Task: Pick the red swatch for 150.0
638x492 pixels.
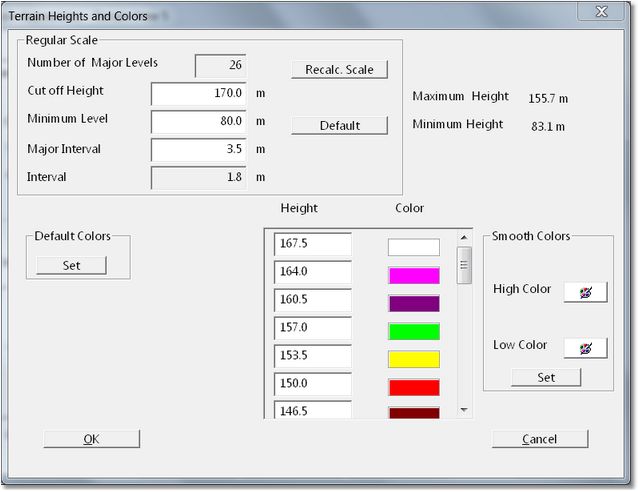Action: tap(414, 387)
